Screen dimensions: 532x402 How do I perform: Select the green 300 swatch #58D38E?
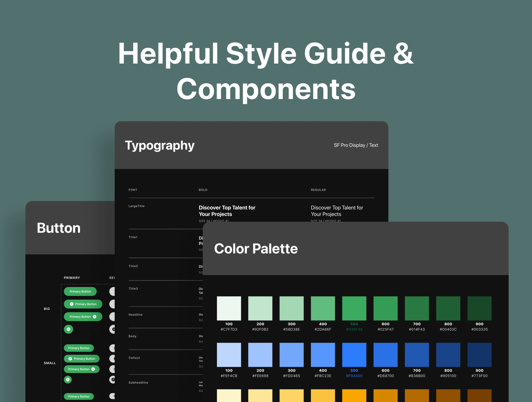tap(292, 308)
